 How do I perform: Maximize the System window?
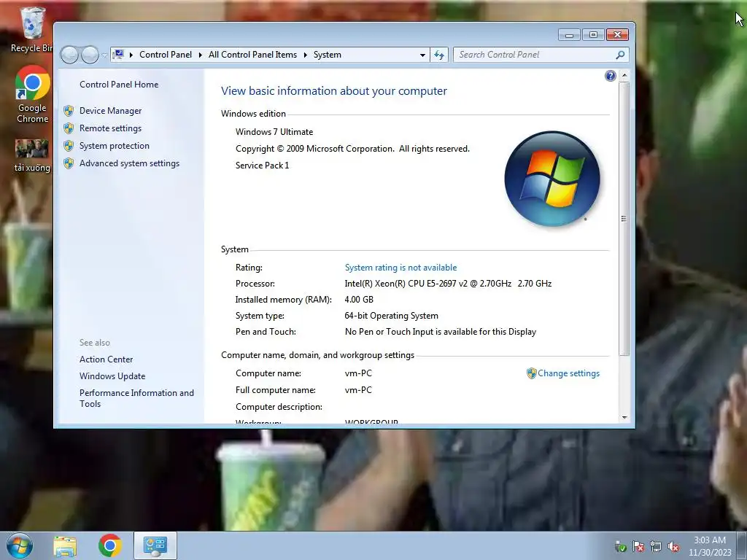593,35
